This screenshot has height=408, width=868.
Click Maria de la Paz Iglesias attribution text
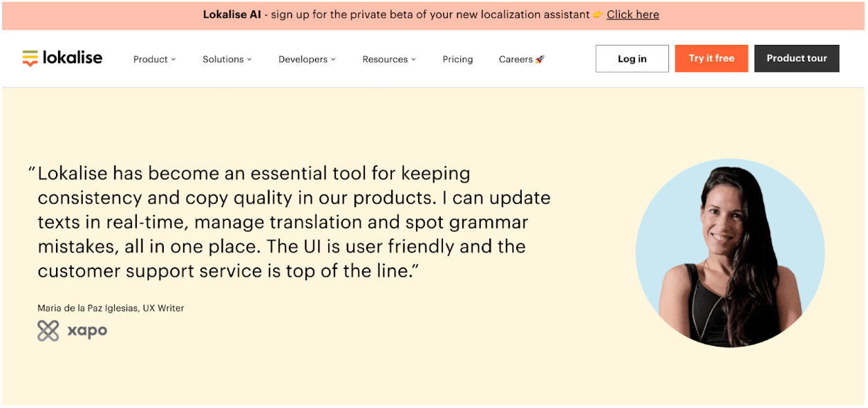(111, 308)
